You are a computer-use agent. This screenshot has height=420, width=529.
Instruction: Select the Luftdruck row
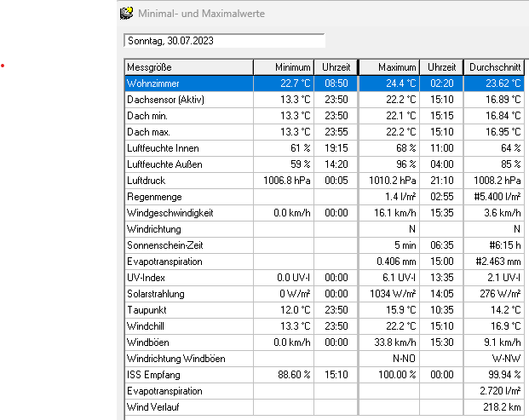click(x=188, y=181)
